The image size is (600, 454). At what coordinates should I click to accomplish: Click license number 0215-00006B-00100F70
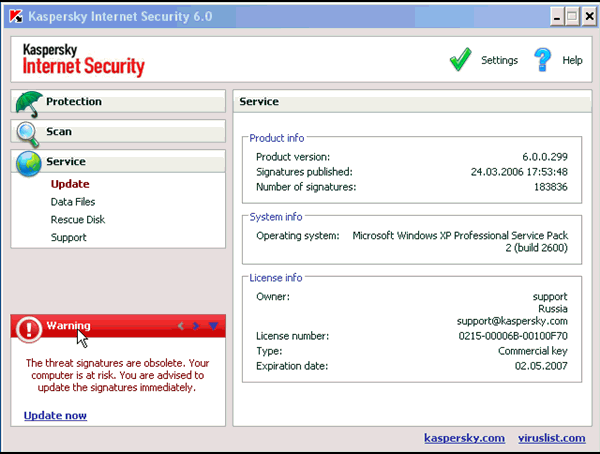513,336
